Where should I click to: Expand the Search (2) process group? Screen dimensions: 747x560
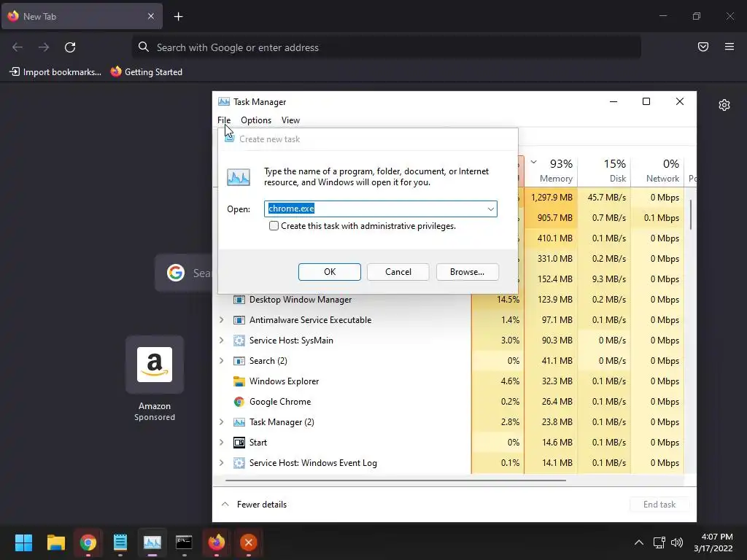(x=222, y=361)
